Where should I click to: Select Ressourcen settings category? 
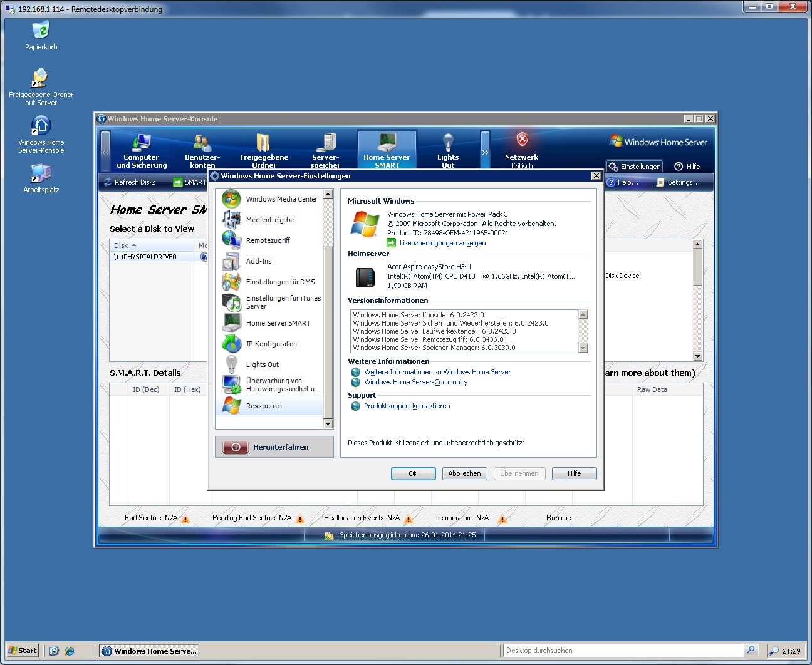[269, 406]
